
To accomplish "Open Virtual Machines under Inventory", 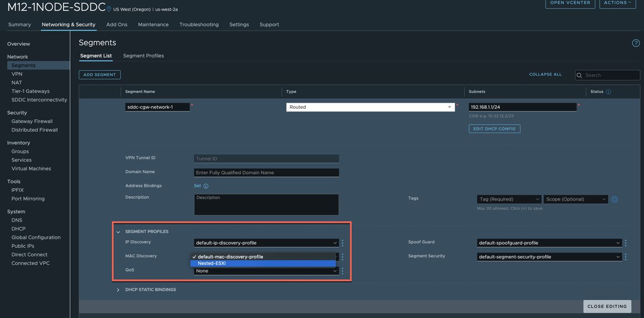I will (31, 169).
